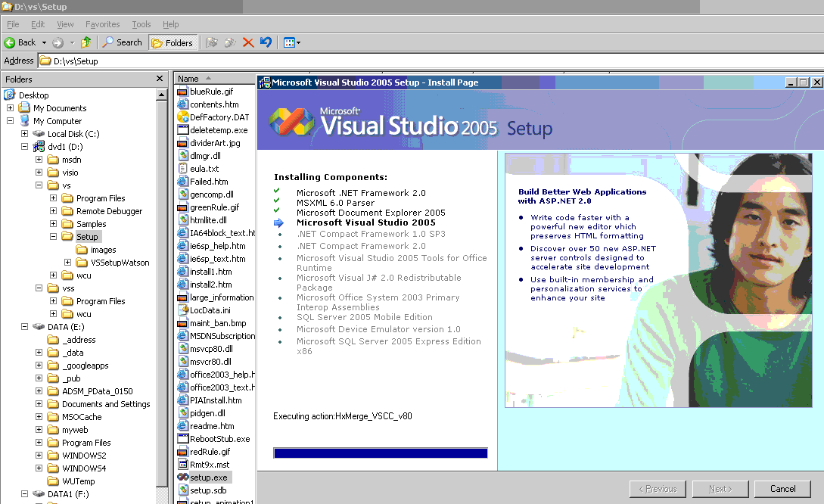This screenshot has width=824, height=504.
Task: Click the Views icon in the toolbar
Action: 289,42
